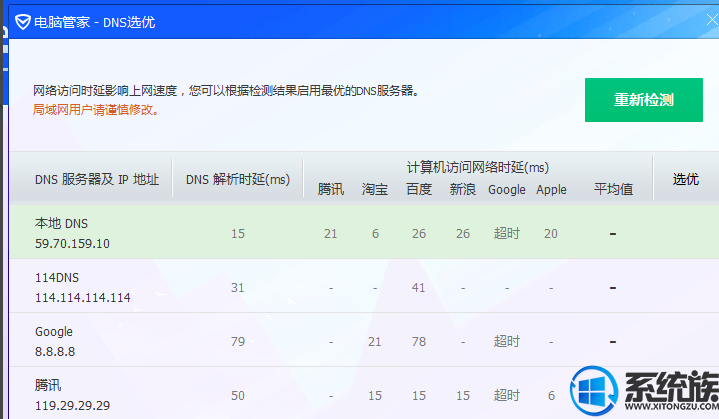Click the green 重新检测 button
Viewport: 719px width, 419px height.
click(643, 100)
